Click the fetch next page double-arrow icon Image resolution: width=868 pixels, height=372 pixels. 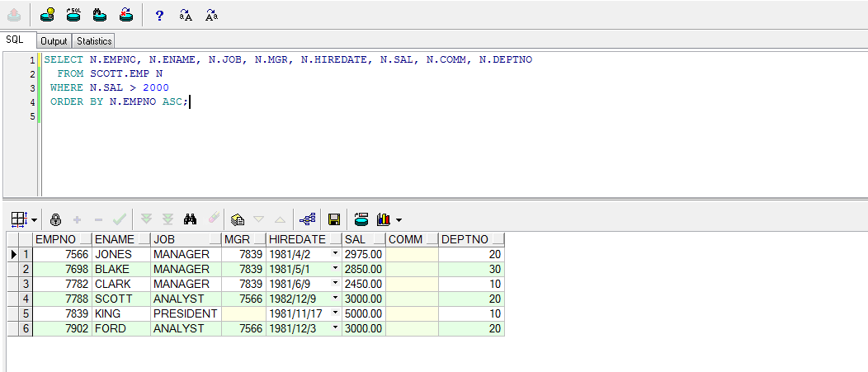coord(146,219)
